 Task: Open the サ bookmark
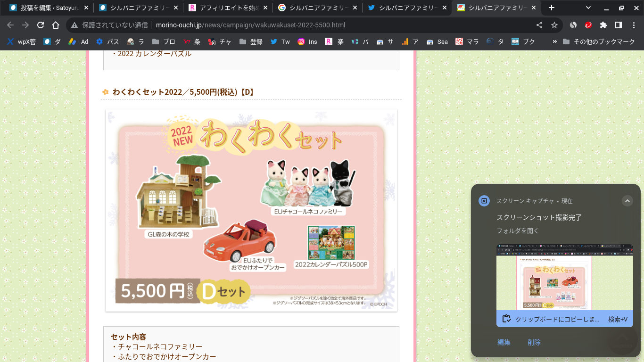[385, 41]
